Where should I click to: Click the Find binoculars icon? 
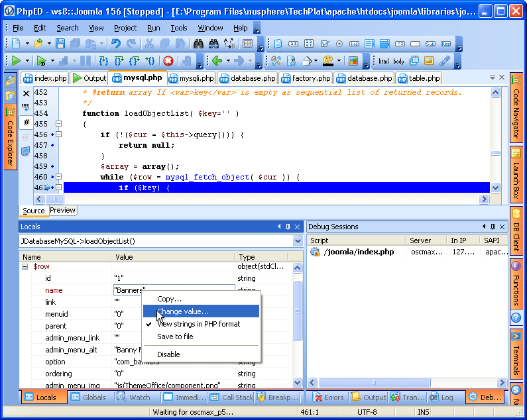pos(198,44)
